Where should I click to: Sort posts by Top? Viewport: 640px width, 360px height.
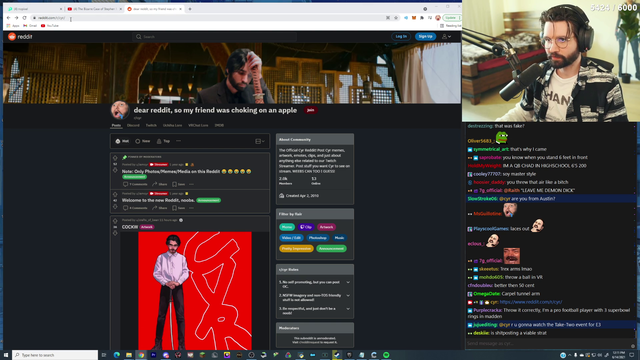[x=163, y=141]
